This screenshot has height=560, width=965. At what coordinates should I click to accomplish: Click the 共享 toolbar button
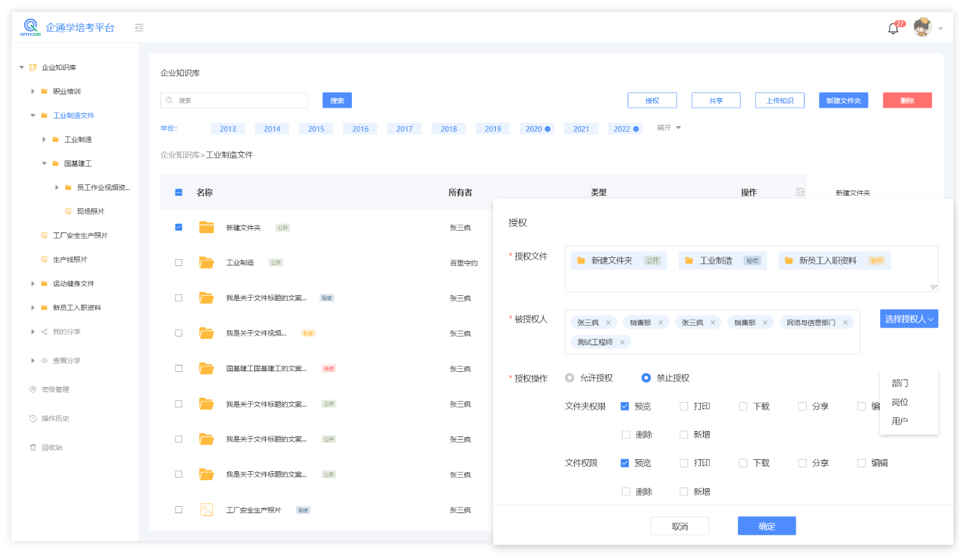coord(716,100)
